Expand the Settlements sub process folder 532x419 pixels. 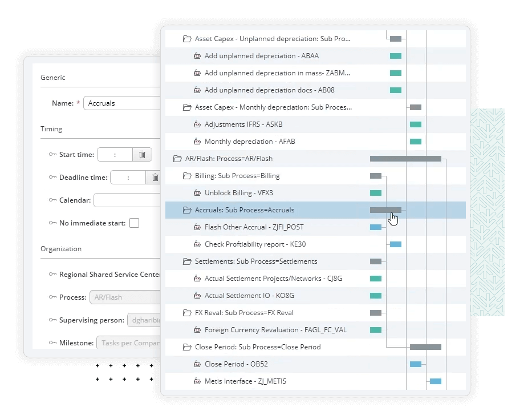(186, 261)
